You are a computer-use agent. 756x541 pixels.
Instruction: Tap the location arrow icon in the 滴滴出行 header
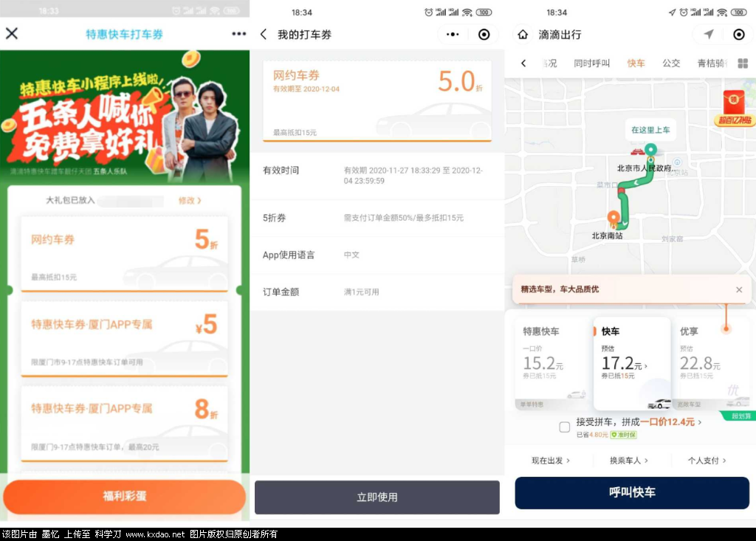pos(708,34)
